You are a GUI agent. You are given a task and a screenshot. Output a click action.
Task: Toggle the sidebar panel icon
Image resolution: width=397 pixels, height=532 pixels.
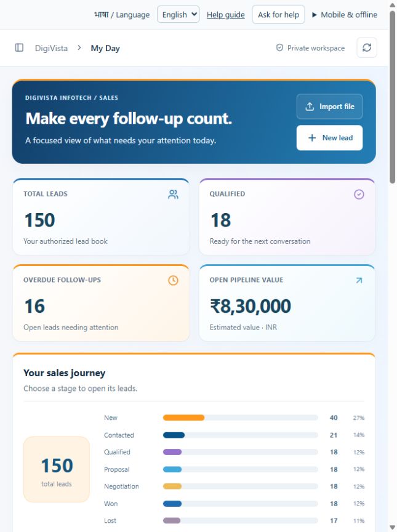(19, 48)
